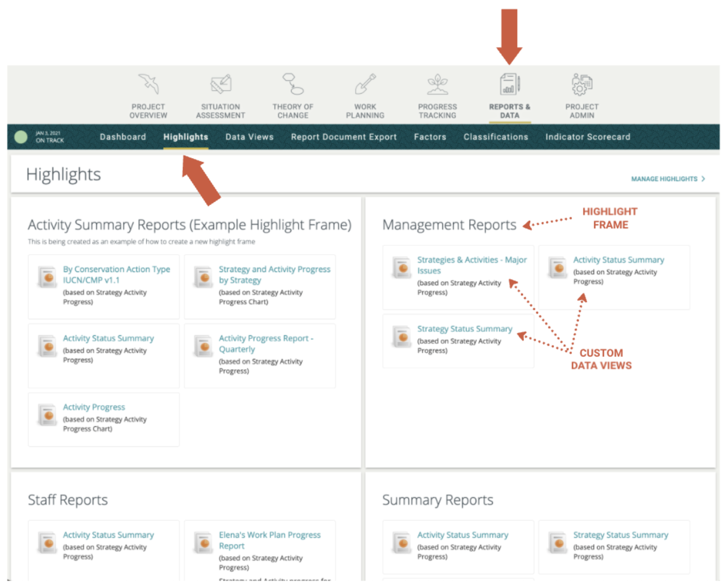This screenshot has height=588, width=728.
Task: Open Report Document Export tab
Action: coord(344,137)
